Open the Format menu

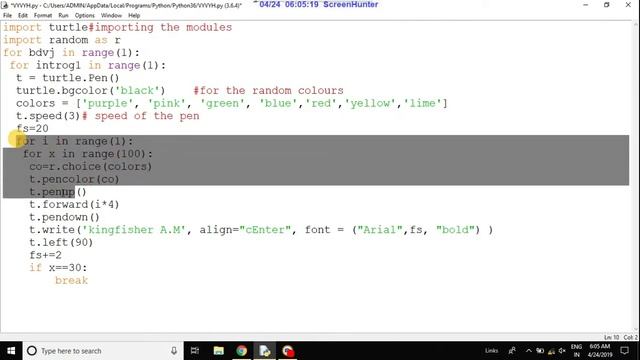pyautogui.click(x=43, y=16)
